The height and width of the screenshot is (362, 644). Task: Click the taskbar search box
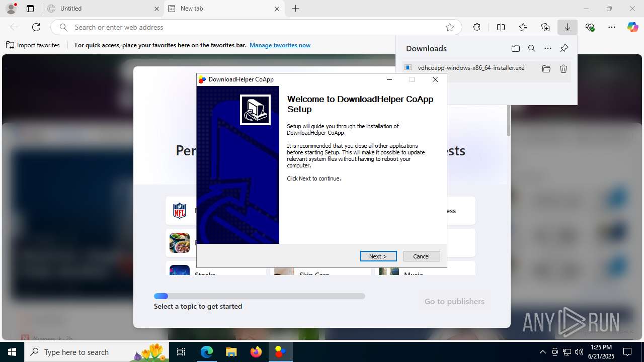pyautogui.click(x=97, y=352)
